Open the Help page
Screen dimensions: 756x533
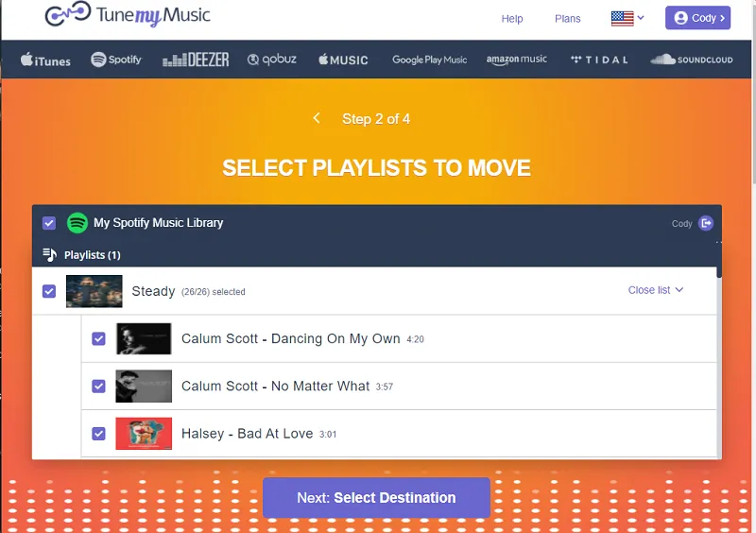tap(512, 18)
